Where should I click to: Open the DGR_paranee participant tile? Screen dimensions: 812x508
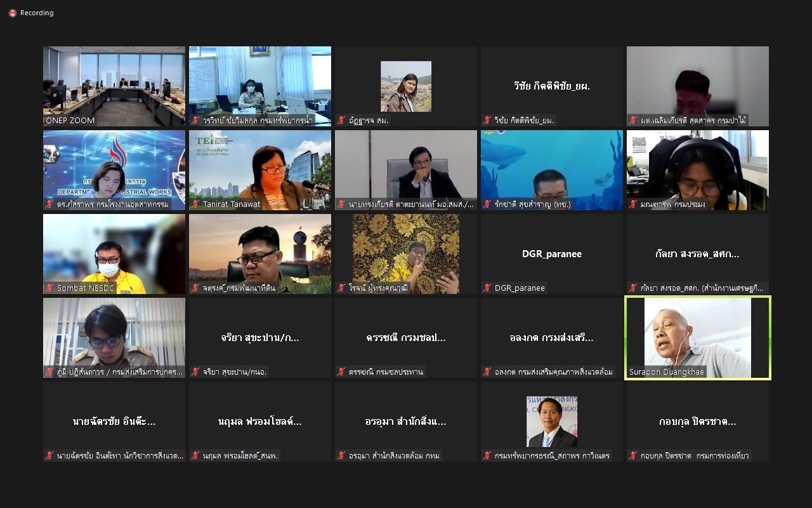(x=552, y=254)
